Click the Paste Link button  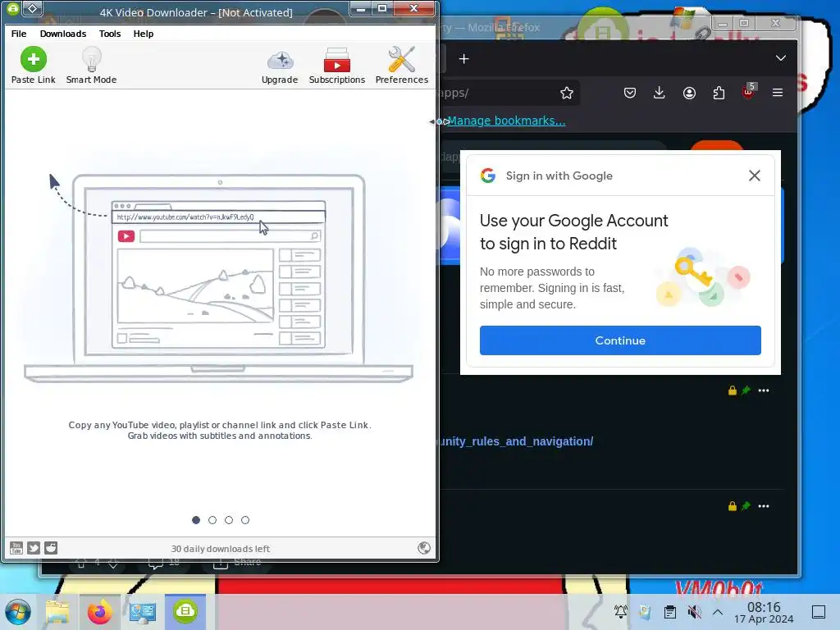tap(33, 66)
